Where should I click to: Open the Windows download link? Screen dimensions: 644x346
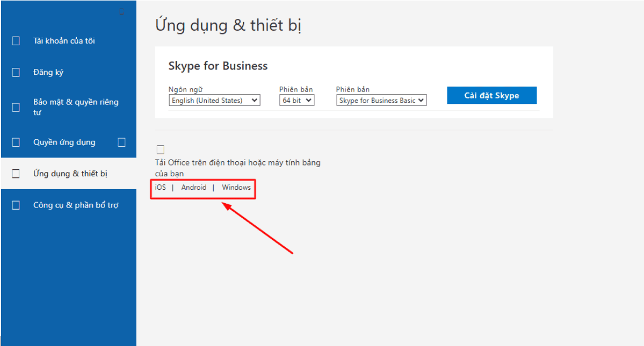(236, 188)
